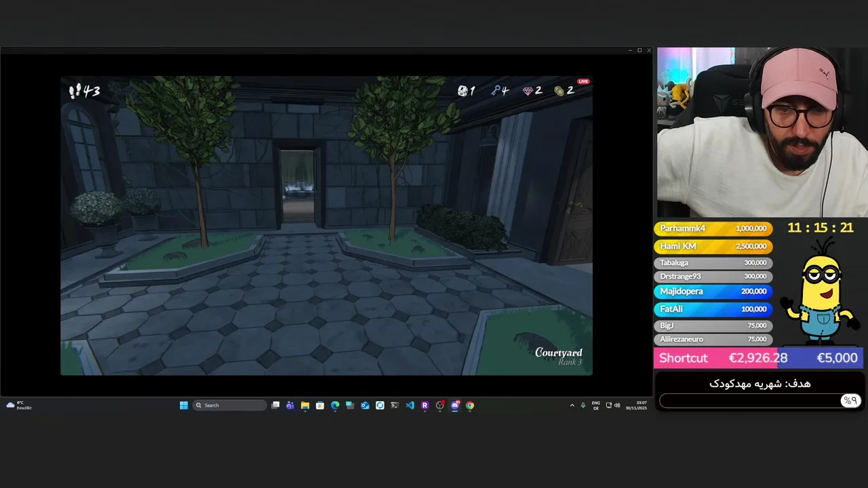Click the BigJ donor row

[713, 325]
